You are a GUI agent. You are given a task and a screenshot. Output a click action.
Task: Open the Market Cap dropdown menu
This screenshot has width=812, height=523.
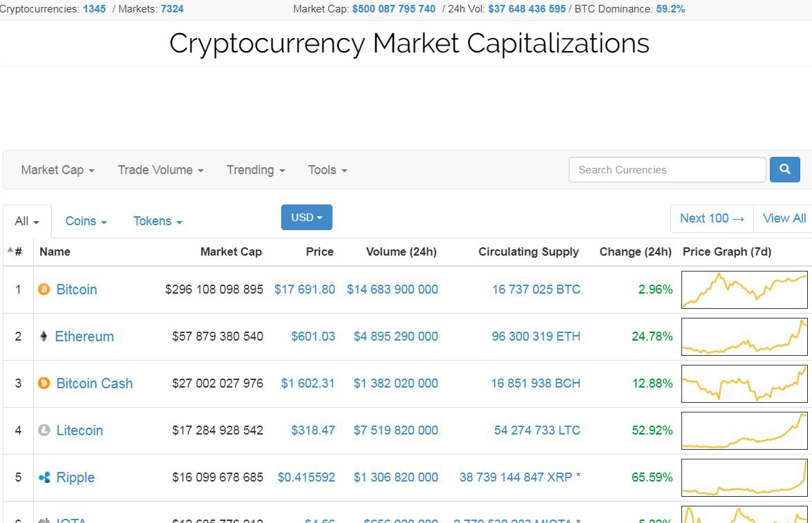(x=57, y=170)
